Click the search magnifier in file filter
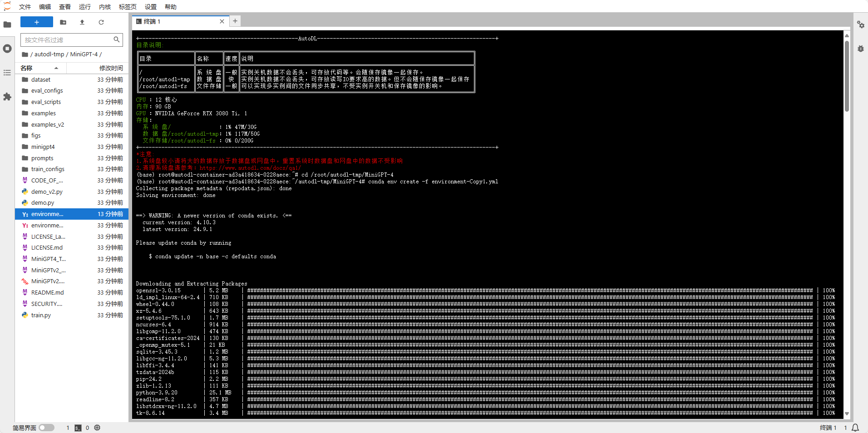 [x=117, y=39]
